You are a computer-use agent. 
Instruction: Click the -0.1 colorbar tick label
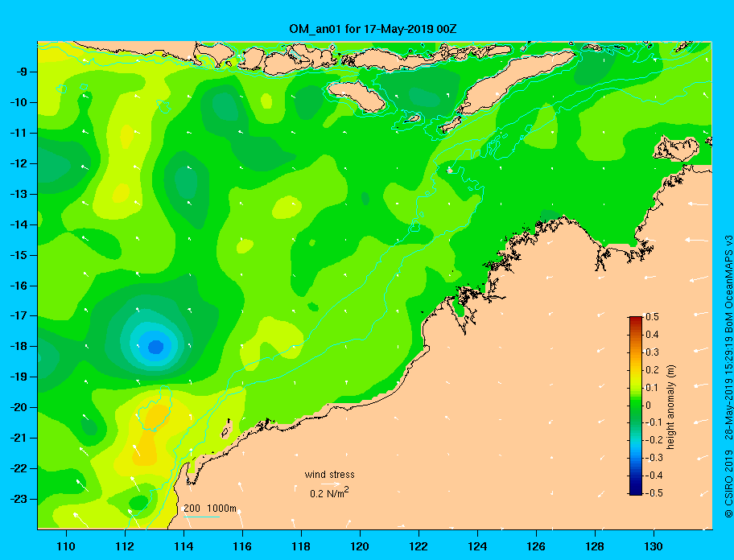point(654,422)
